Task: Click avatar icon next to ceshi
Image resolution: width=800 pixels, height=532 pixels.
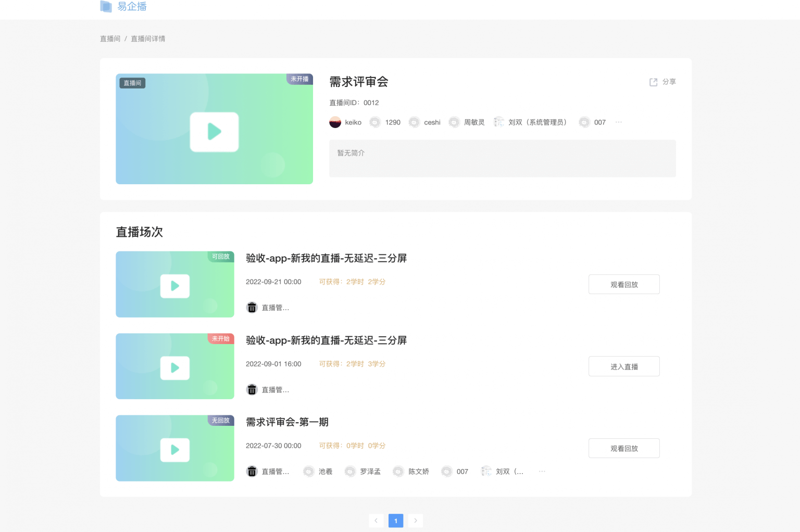Action: pyautogui.click(x=414, y=122)
